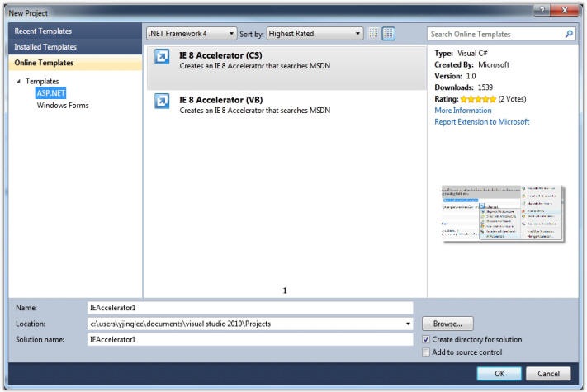
Task: Open the .NET Framework 4 dropdown
Action: (x=192, y=34)
